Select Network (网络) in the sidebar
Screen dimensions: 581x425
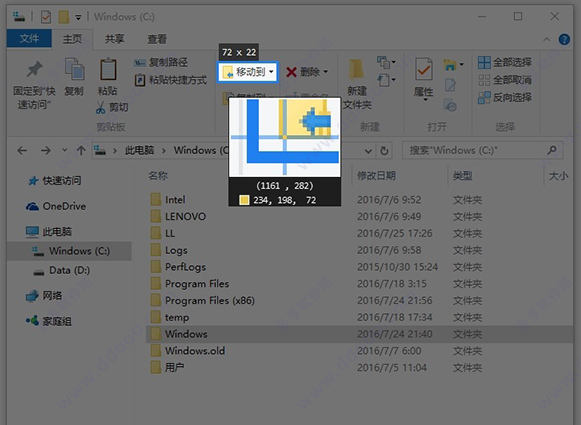tap(44, 295)
